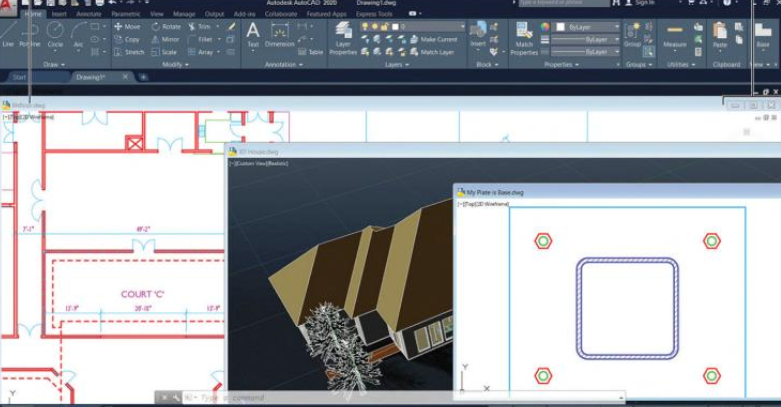The width and height of the screenshot is (781, 407).
Task: Expand the Utilities panel
Action: (x=681, y=64)
